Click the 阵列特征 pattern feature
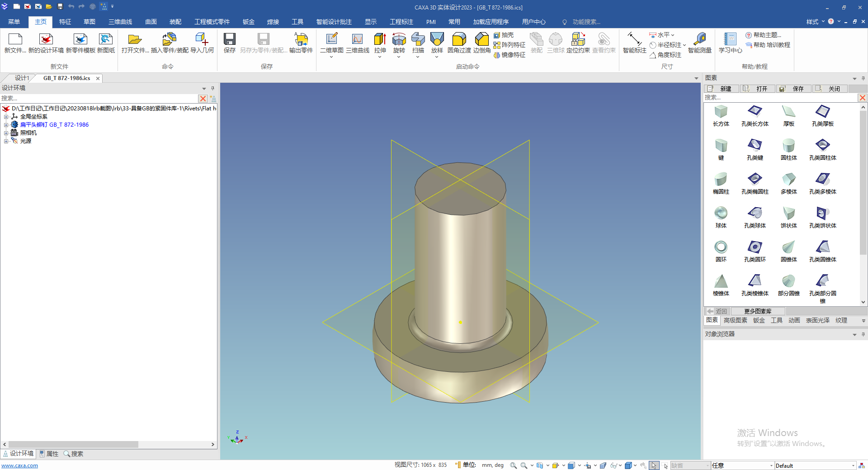Screen dimensions: 868x470 tap(509, 45)
